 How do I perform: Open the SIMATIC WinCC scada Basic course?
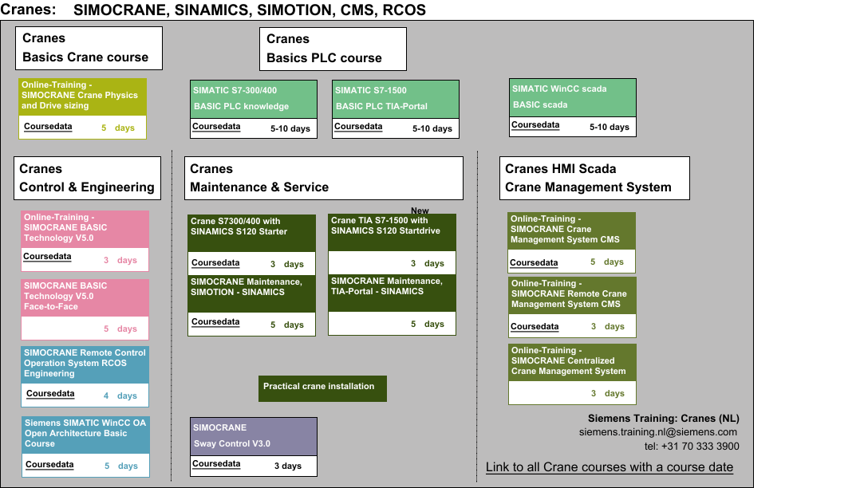point(572,96)
